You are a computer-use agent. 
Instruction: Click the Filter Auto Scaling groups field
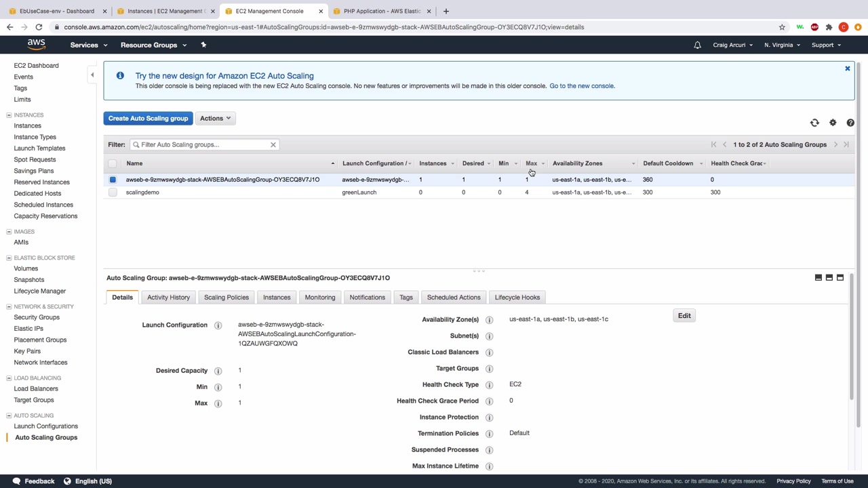203,144
